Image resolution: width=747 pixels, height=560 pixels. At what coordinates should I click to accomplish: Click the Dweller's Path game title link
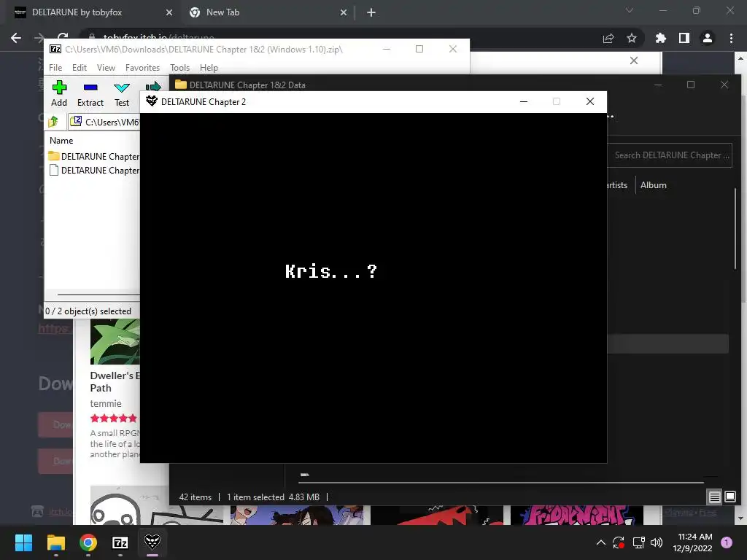coord(115,381)
